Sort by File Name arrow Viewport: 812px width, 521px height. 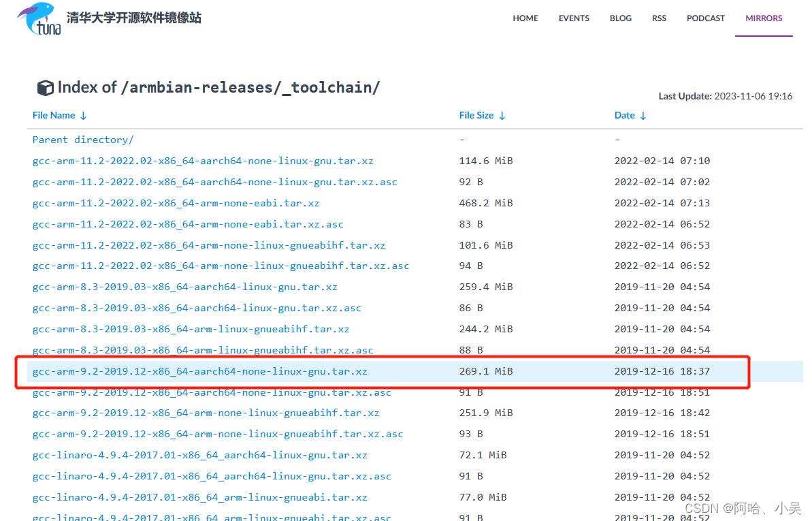[83, 116]
